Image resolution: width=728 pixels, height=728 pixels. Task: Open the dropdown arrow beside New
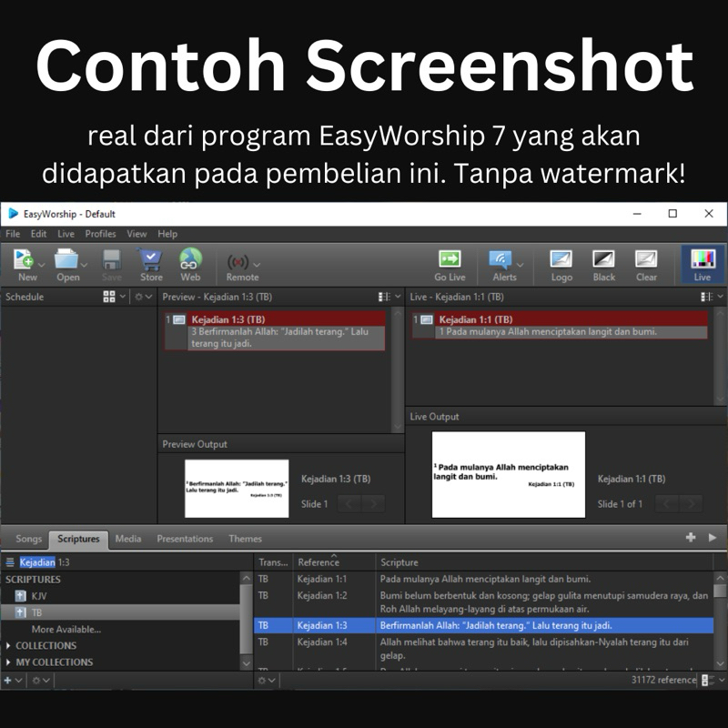(41, 265)
